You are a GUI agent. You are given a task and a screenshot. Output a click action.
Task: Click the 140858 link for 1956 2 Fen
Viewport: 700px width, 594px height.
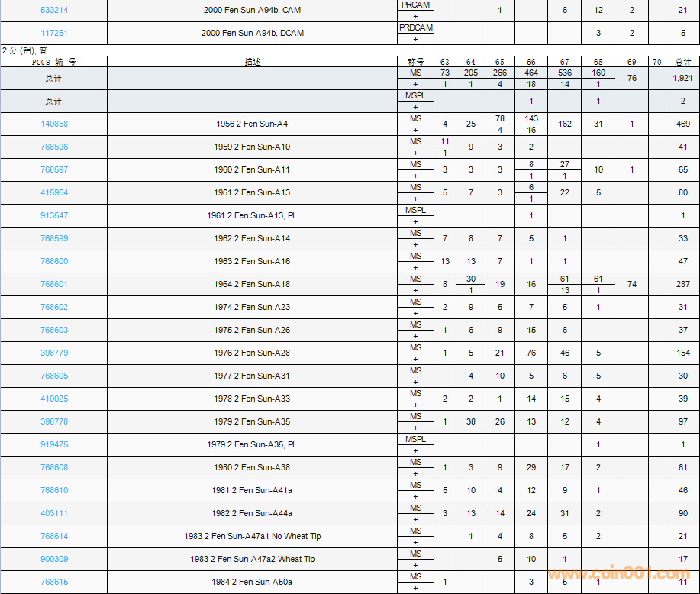53,124
